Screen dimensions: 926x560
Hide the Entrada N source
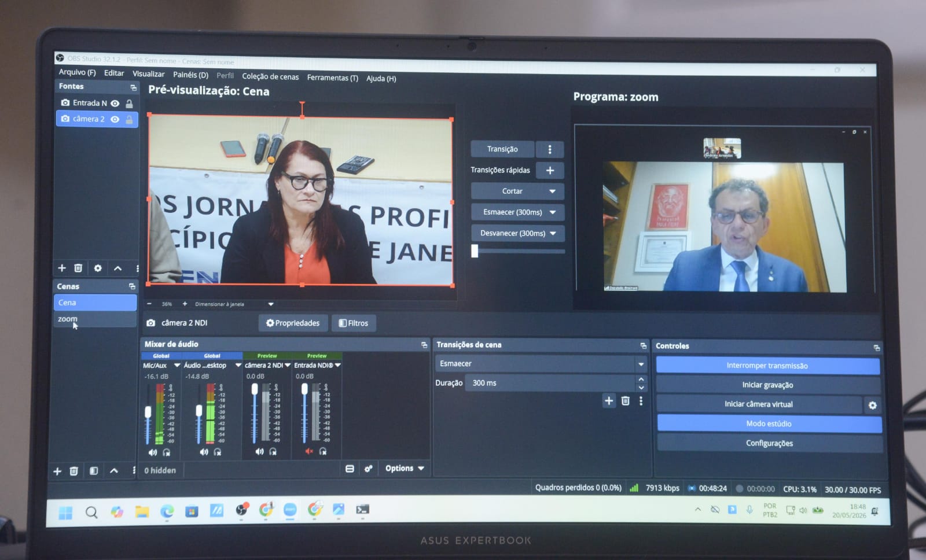pyautogui.click(x=115, y=104)
